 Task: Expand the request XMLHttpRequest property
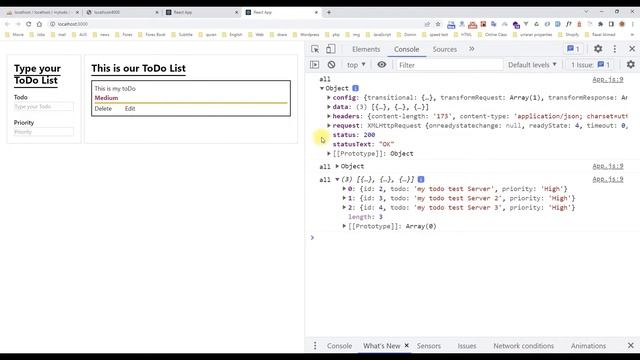coord(329,126)
